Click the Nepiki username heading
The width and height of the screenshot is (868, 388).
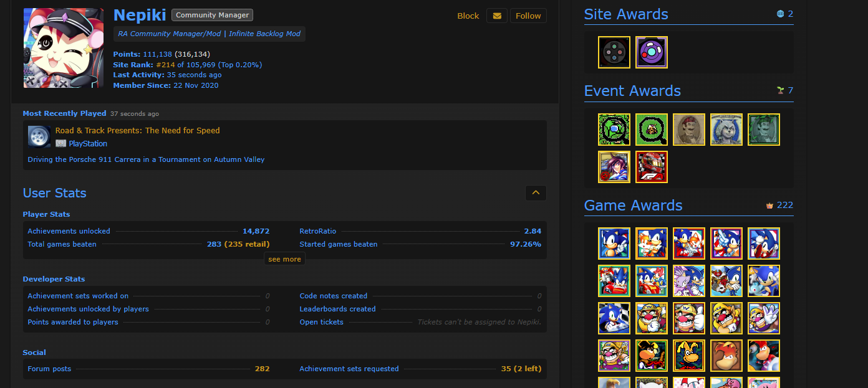[140, 16]
